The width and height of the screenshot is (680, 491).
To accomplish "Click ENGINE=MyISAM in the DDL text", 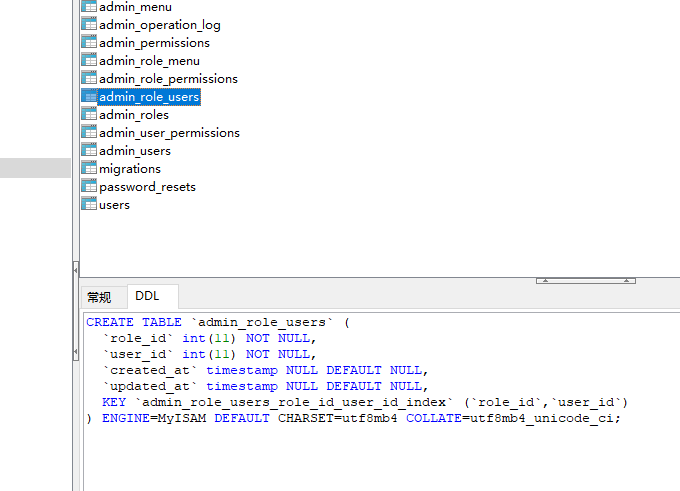I will [154, 419].
